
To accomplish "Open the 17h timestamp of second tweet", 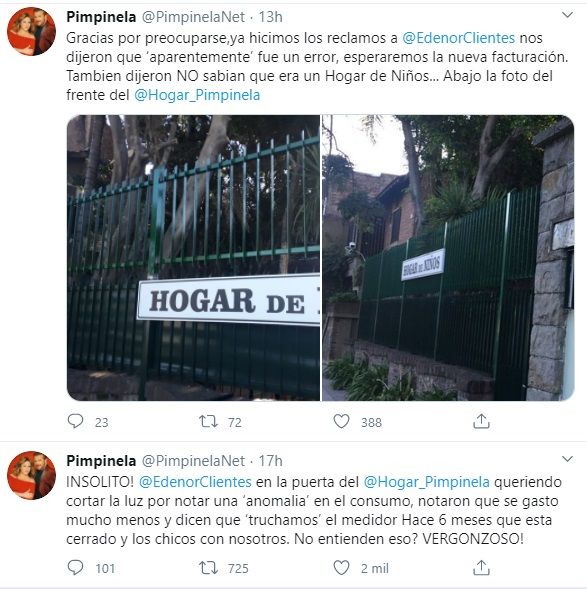I will [x=270, y=461].
